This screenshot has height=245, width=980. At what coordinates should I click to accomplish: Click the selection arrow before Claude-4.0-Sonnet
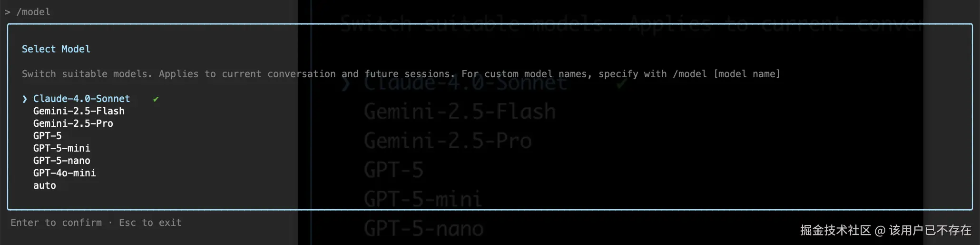(x=25, y=99)
